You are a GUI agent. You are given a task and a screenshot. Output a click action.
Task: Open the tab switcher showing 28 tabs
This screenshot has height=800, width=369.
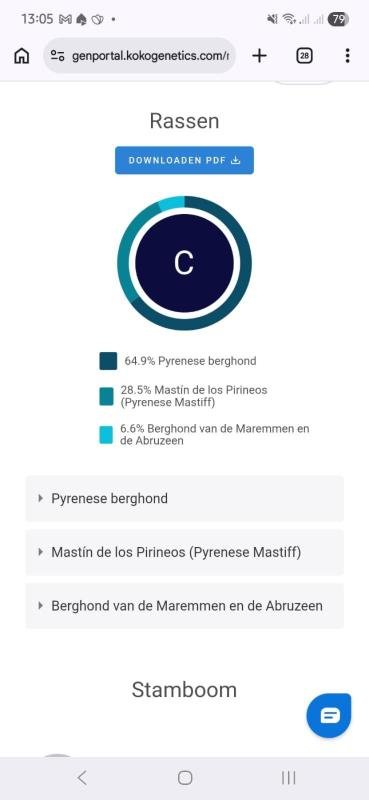tap(304, 56)
